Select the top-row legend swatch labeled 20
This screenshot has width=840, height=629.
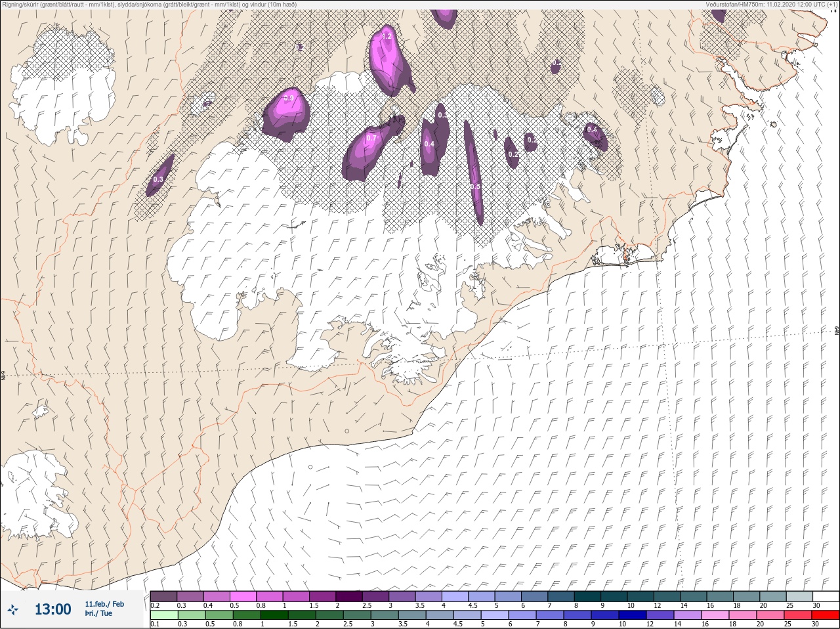coord(772,596)
